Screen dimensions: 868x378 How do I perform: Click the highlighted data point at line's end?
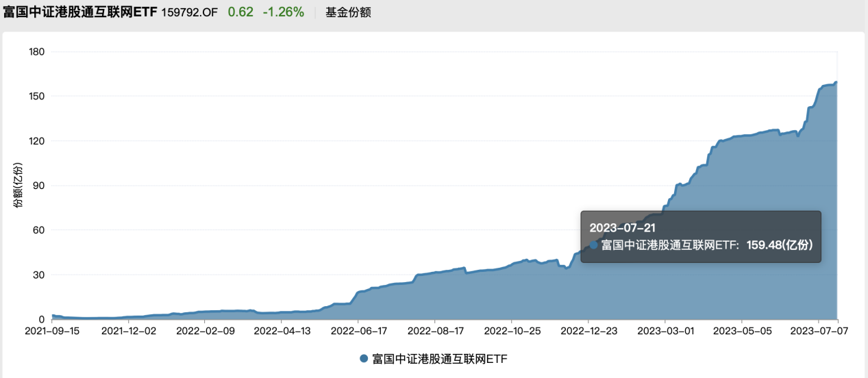836,82
